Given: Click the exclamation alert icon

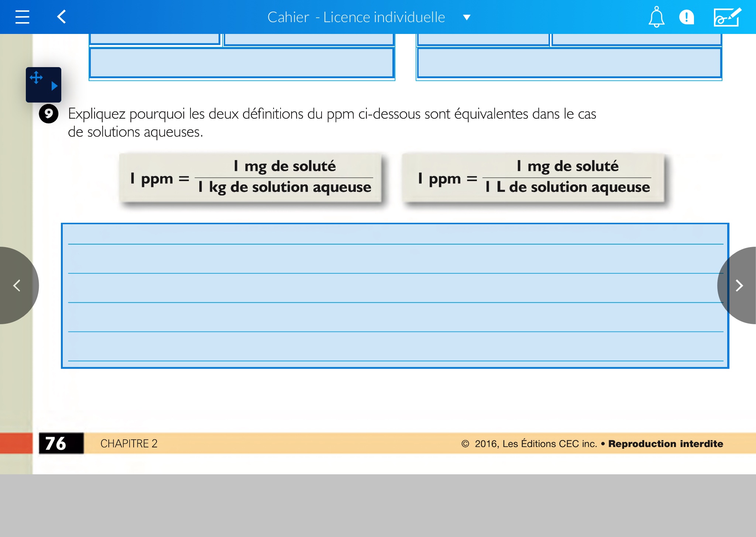Looking at the screenshot, I should click(686, 17).
